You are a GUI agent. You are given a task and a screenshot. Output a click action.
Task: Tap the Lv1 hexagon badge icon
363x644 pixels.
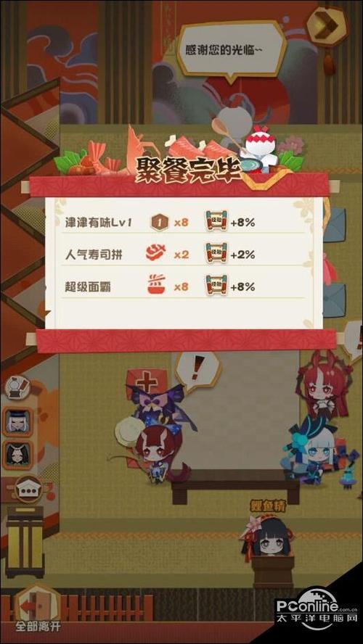point(159,223)
